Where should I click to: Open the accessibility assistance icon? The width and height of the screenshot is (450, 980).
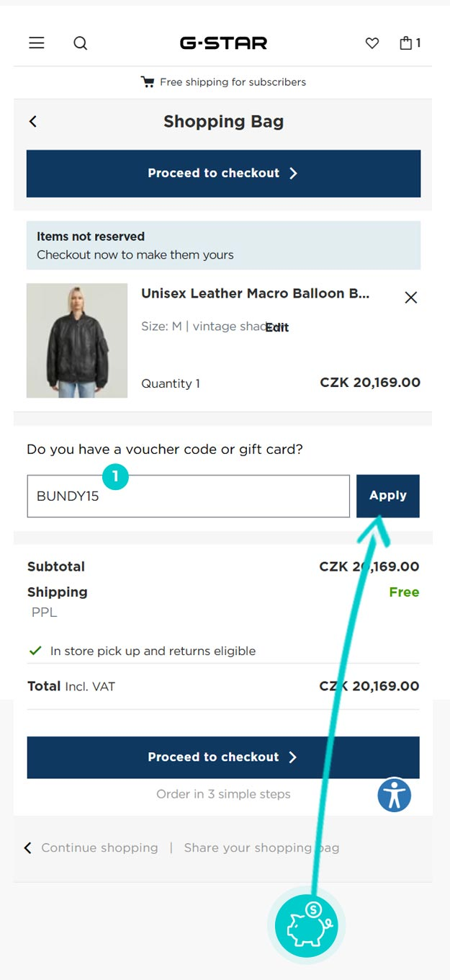[x=394, y=795]
